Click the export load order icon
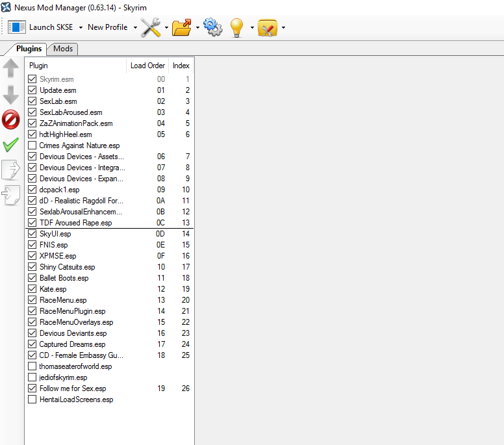 point(10,170)
